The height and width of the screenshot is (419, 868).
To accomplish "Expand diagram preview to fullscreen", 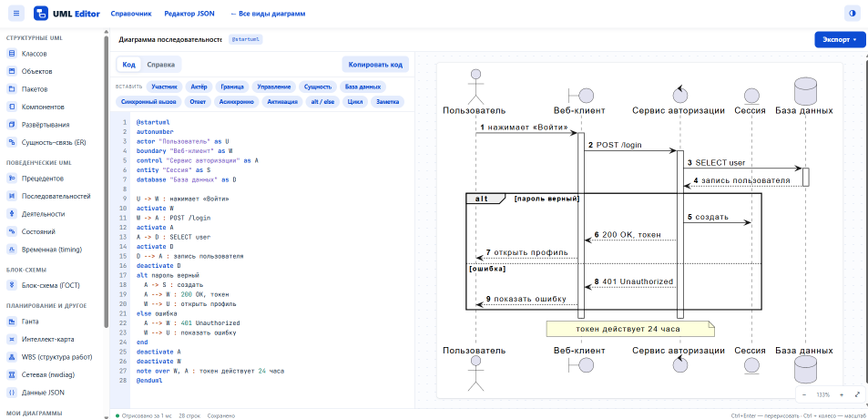I will pyautogui.click(x=857, y=394).
